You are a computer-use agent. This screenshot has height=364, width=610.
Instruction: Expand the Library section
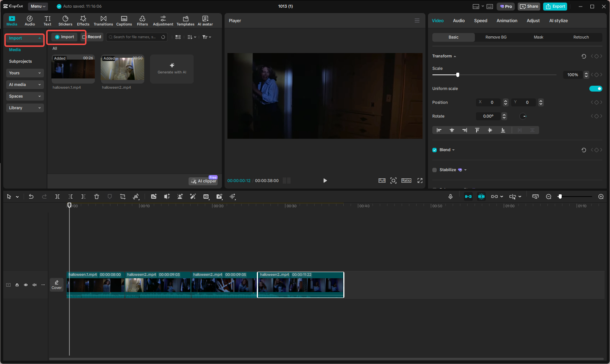coord(25,108)
